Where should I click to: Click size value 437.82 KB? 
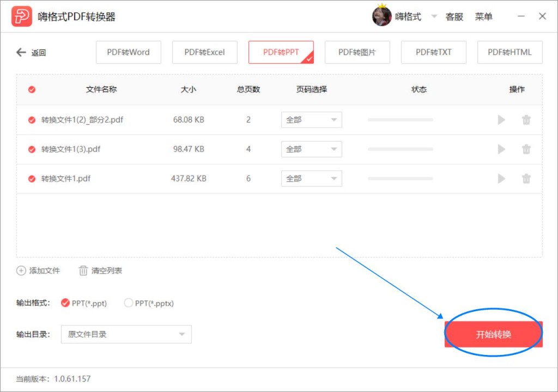point(189,179)
